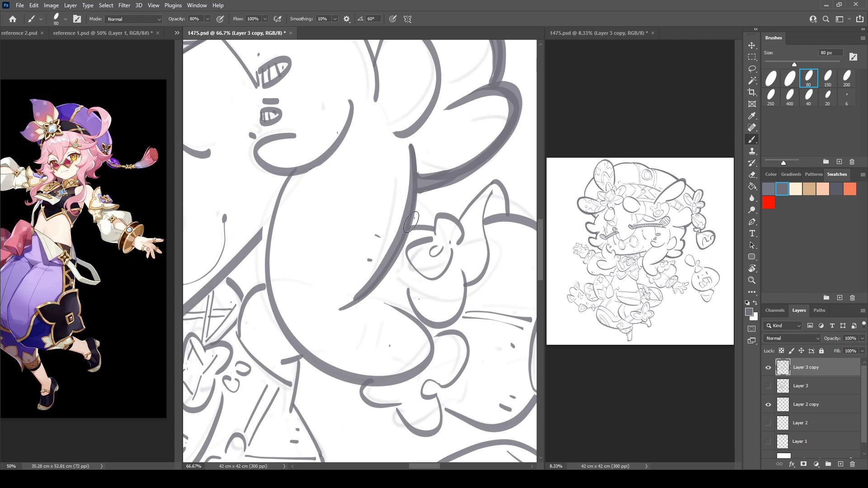Select the Lasso tool
Image resolution: width=868 pixels, height=488 pixels.
coord(752,69)
